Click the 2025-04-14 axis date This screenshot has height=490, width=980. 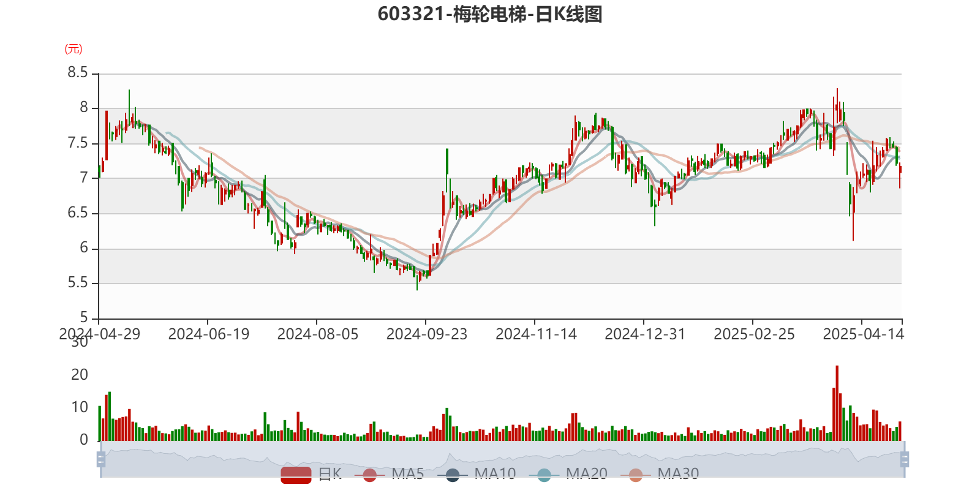pyautogui.click(x=863, y=334)
